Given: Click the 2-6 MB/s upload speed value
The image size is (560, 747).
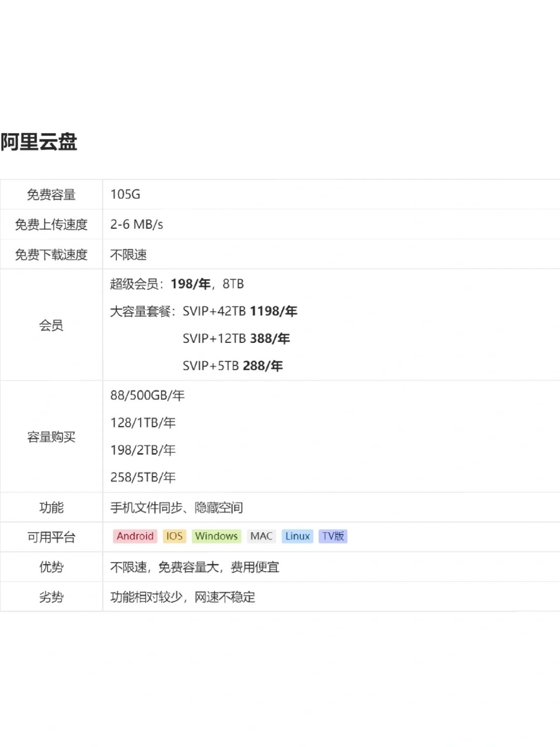Looking at the screenshot, I should [136, 225].
